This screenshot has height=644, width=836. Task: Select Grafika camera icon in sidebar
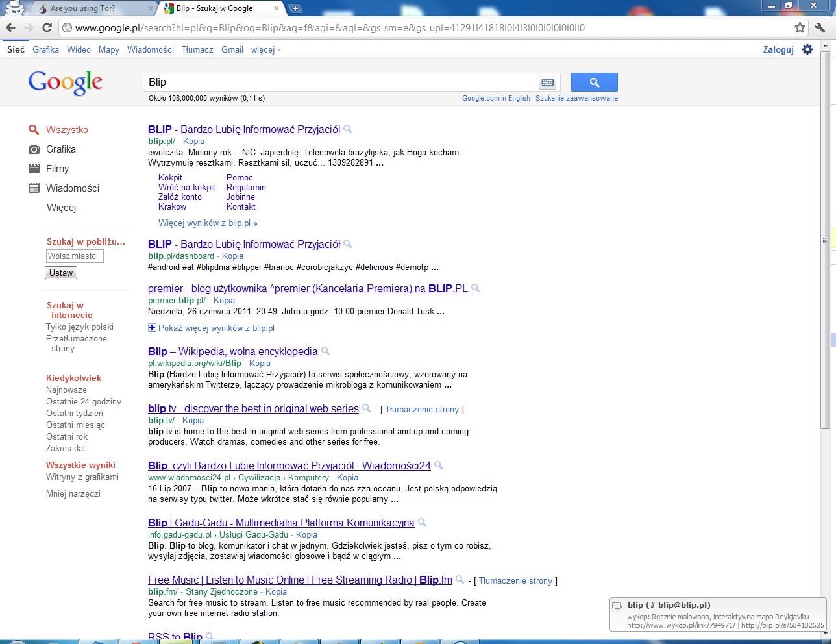tap(34, 149)
